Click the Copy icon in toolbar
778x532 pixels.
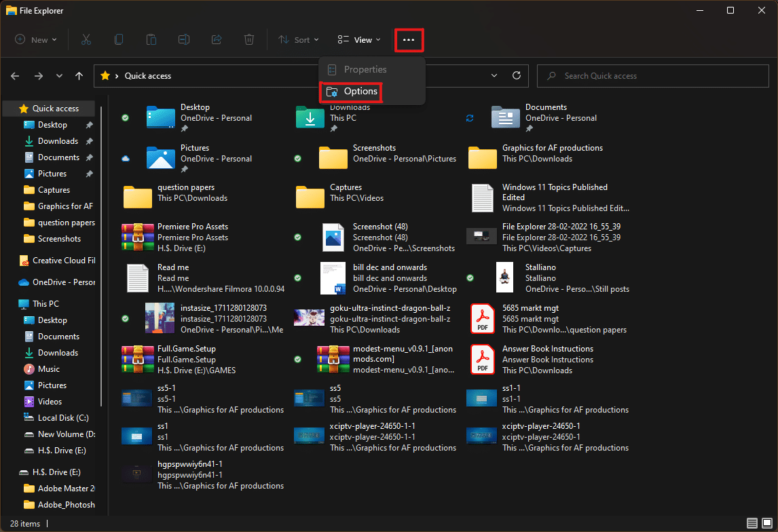click(119, 39)
